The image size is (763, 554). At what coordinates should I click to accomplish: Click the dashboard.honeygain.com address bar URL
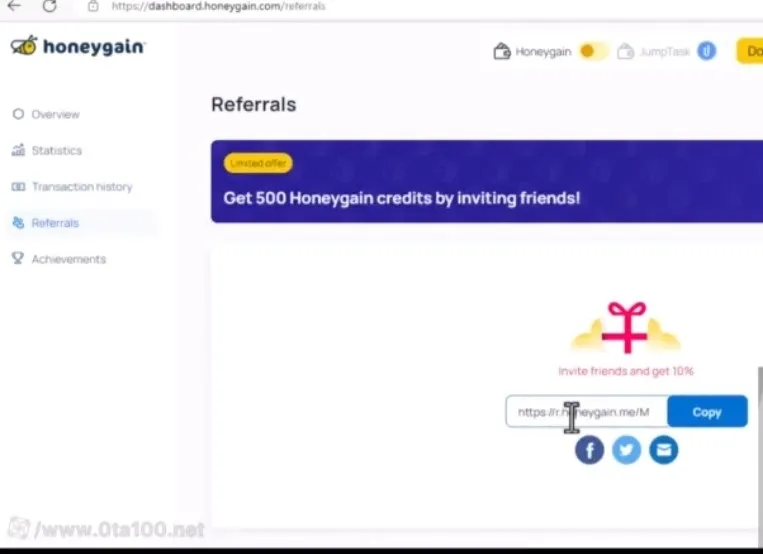(218, 6)
